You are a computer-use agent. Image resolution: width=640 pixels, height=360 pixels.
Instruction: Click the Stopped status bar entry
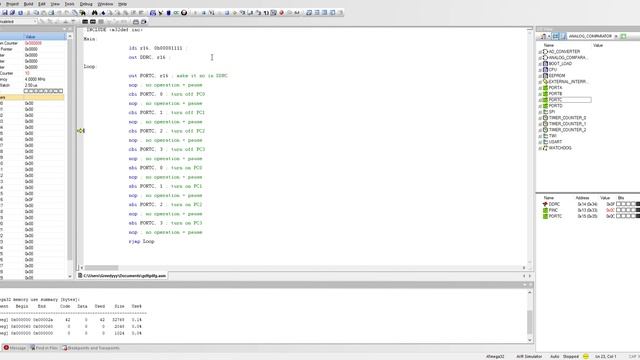tap(571, 356)
